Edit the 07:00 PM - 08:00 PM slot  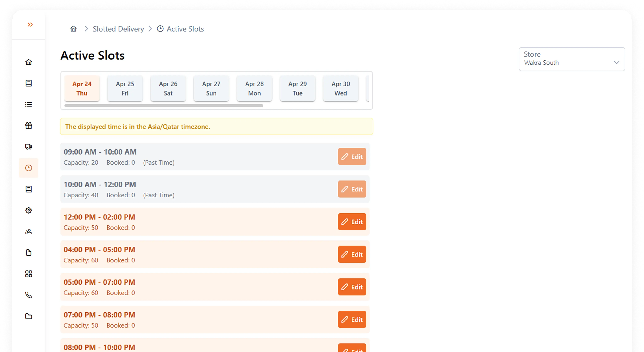[352, 320]
